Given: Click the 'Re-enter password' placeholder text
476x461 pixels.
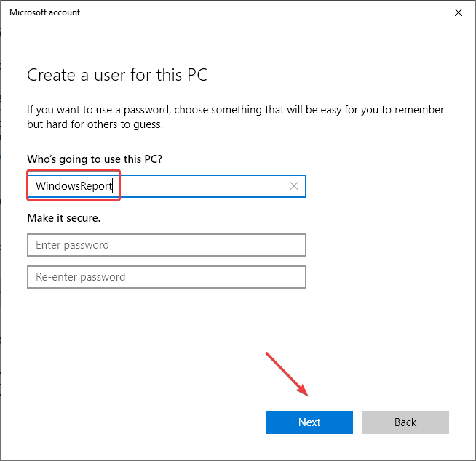Looking at the screenshot, I should pyautogui.click(x=80, y=277).
